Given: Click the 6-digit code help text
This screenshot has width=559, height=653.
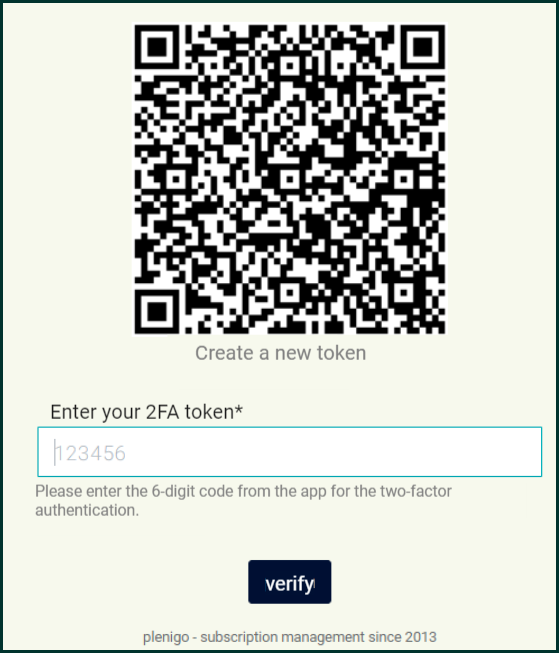Looking at the screenshot, I should [243, 501].
